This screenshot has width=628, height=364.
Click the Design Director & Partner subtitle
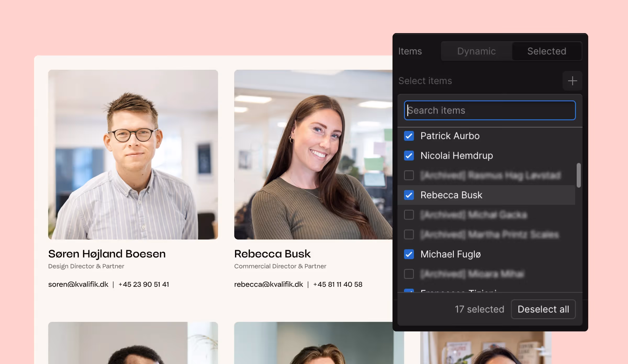pyautogui.click(x=86, y=266)
